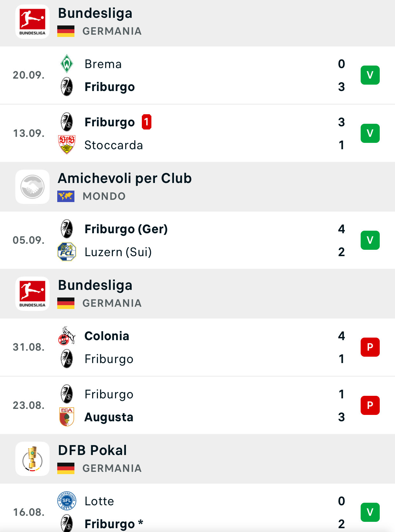Tap the red card badge next to Friburgo
The height and width of the screenshot is (532, 395).
pyautogui.click(x=147, y=122)
